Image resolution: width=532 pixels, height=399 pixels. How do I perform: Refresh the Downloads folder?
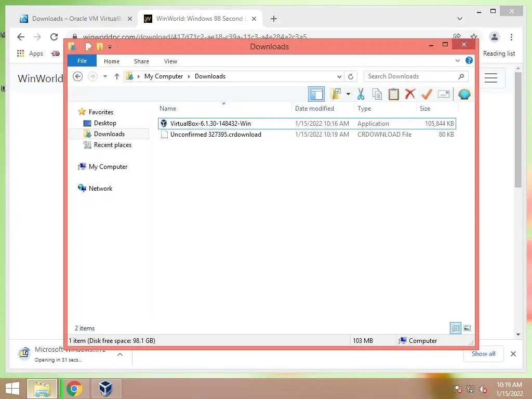click(351, 76)
